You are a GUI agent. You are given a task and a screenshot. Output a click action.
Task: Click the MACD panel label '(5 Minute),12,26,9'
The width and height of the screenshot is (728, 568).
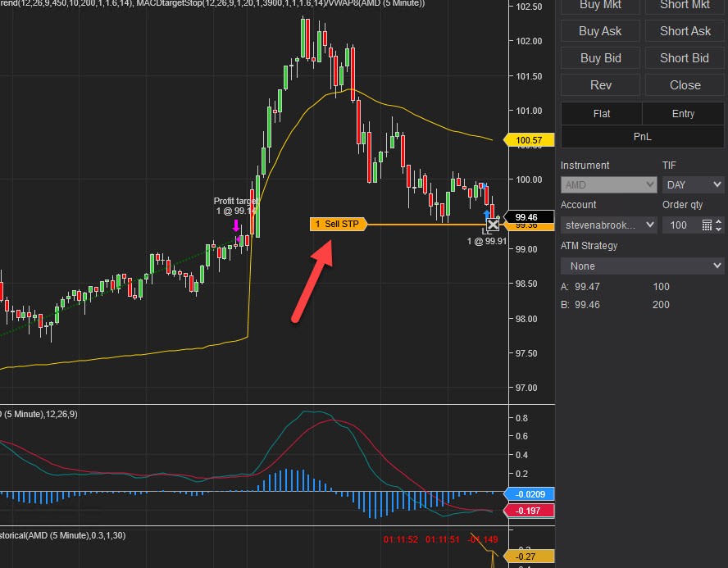tap(39, 414)
